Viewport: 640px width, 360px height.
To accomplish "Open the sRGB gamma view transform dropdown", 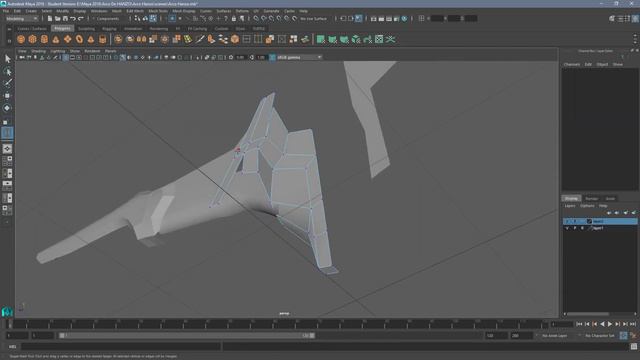I will (x=299, y=58).
